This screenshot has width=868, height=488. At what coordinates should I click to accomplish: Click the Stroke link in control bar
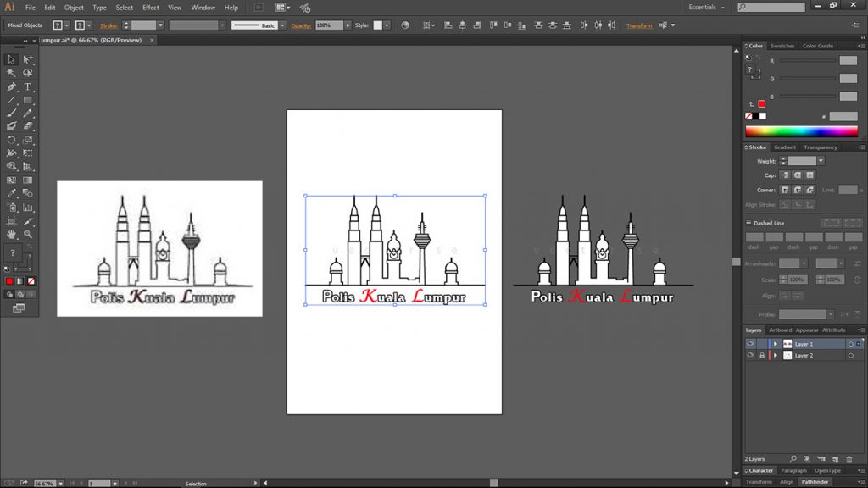(x=108, y=25)
